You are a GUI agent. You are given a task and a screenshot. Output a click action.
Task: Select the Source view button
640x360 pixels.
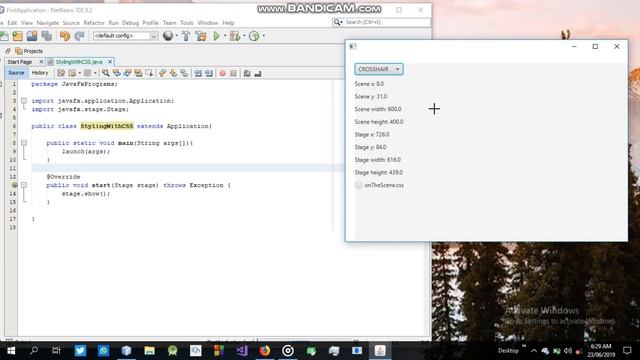[16, 73]
